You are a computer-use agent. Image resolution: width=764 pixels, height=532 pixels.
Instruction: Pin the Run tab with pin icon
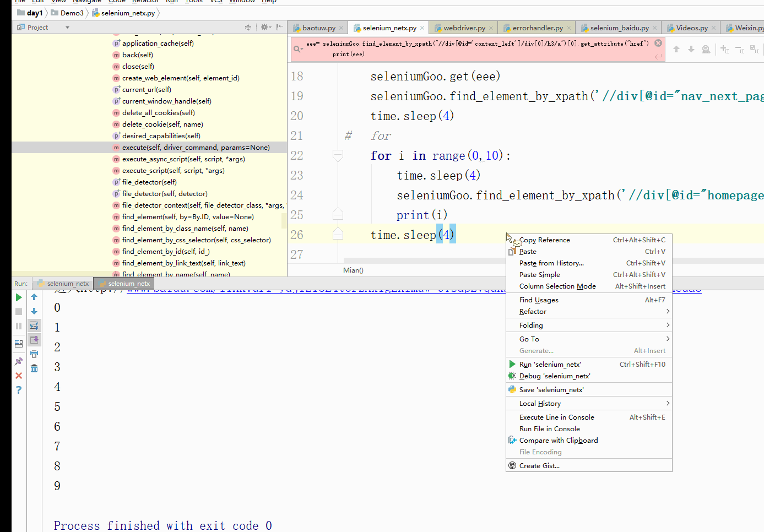[x=19, y=361]
